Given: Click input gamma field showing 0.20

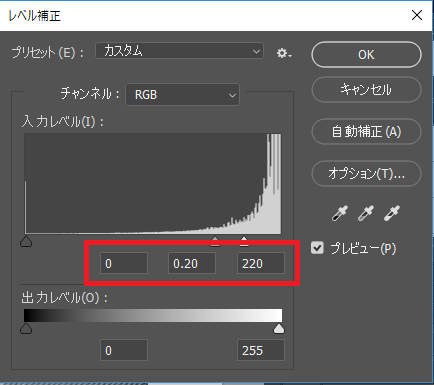Looking at the screenshot, I should pyautogui.click(x=192, y=263).
